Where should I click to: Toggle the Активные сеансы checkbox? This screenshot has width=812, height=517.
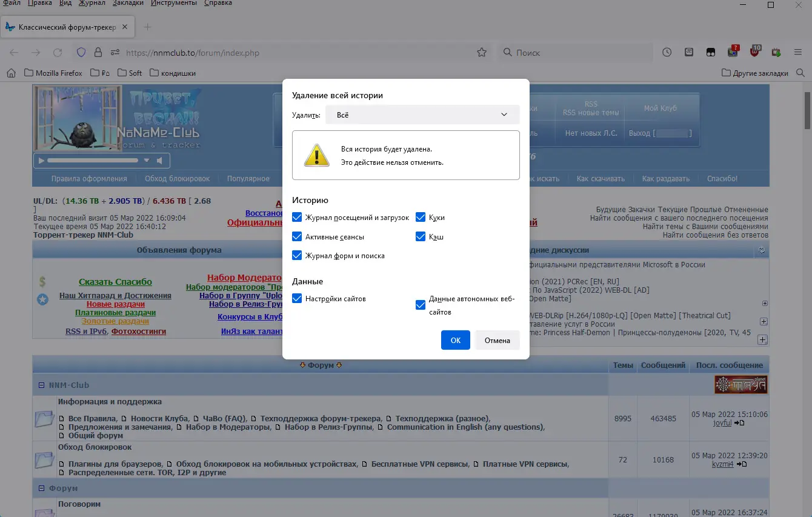pyautogui.click(x=297, y=236)
